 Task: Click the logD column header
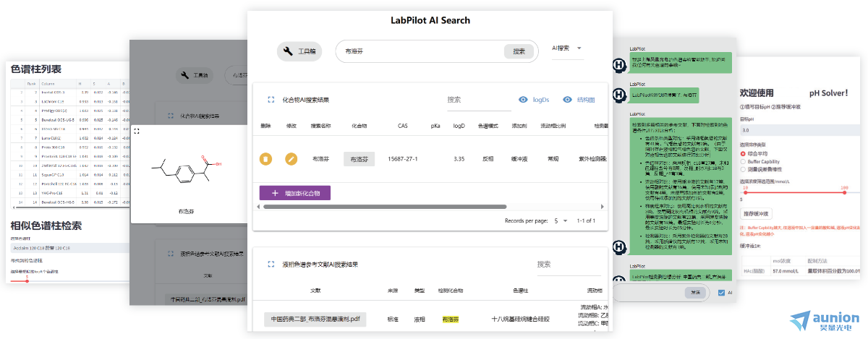pyautogui.click(x=459, y=126)
